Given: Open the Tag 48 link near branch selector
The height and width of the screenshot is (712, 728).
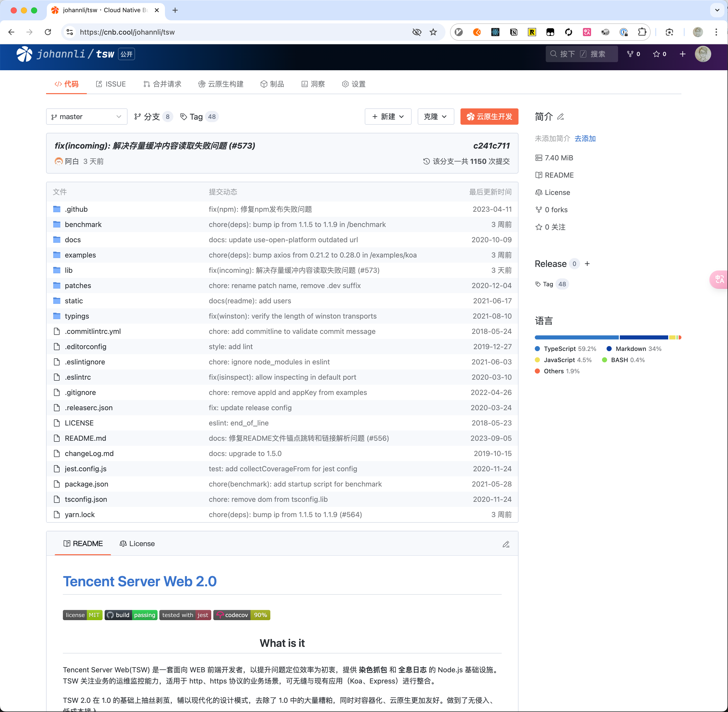Looking at the screenshot, I should point(199,117).
